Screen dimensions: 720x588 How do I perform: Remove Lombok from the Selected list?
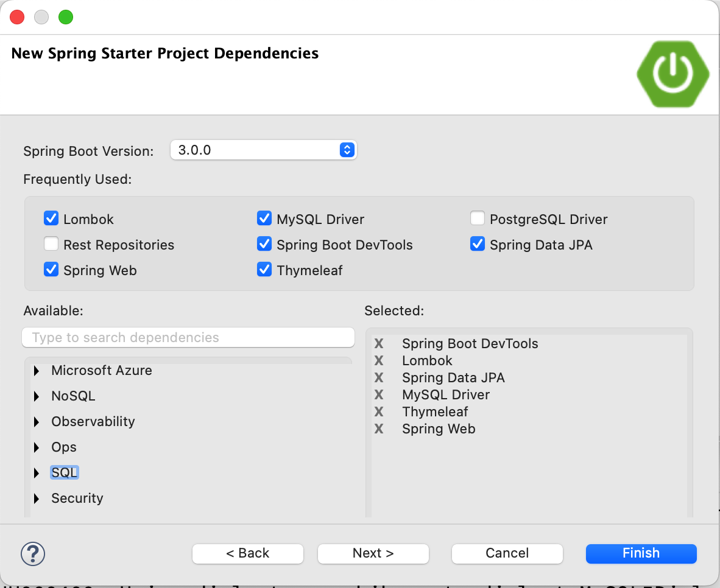coord(379,361)
